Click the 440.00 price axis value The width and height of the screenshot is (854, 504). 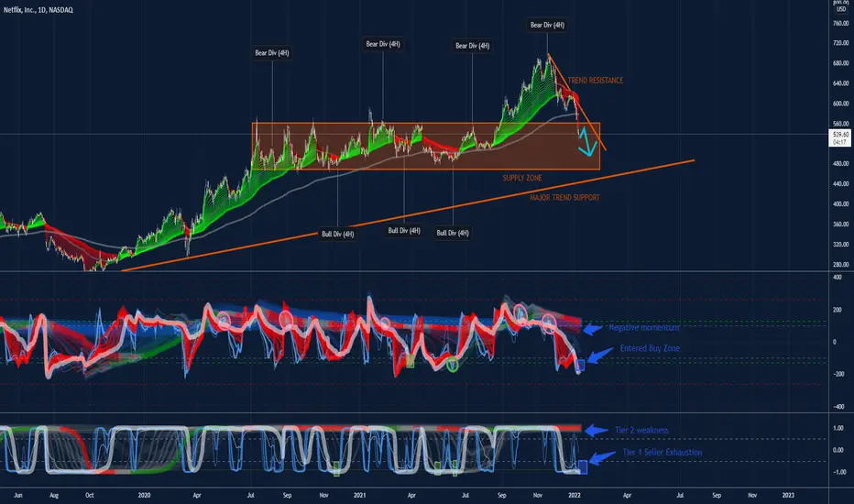click(x=840, y=183)
